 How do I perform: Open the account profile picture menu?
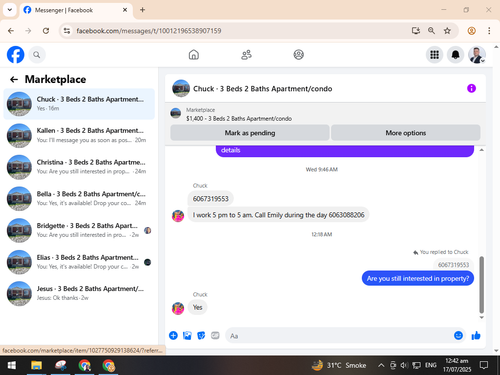click(477, 55)
